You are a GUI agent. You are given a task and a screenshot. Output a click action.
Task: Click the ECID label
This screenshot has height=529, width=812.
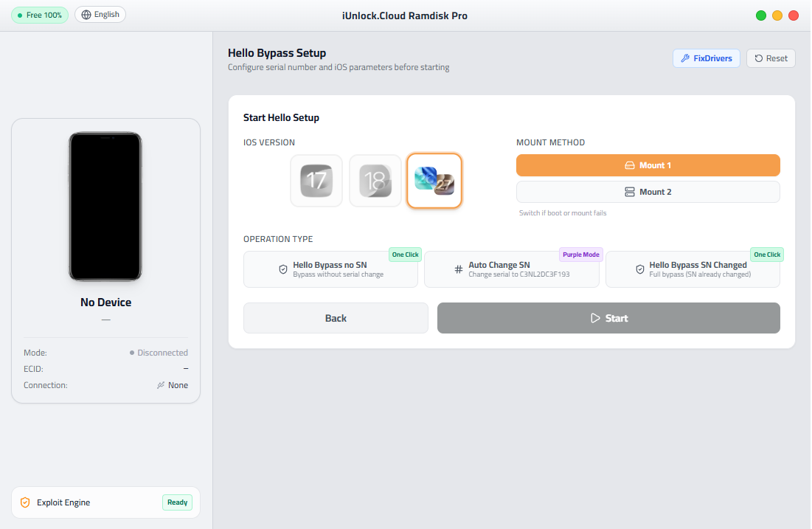tap(33, 369)
